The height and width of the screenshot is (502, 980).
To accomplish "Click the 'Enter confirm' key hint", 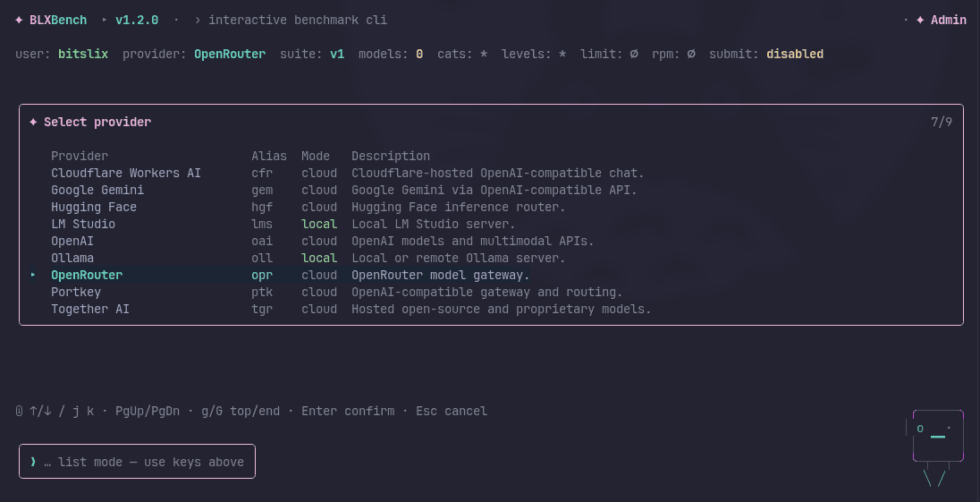I will (x=348, y=412).
